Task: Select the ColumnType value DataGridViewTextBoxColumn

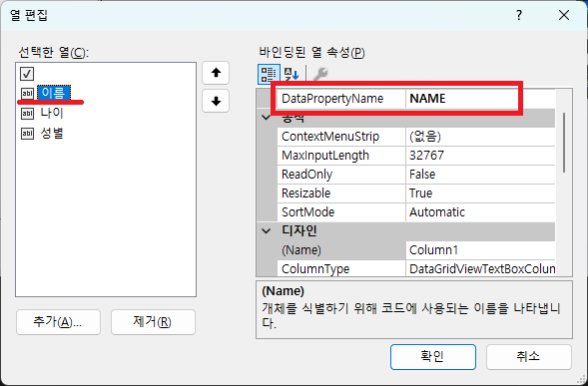Action: click(480, 268)
